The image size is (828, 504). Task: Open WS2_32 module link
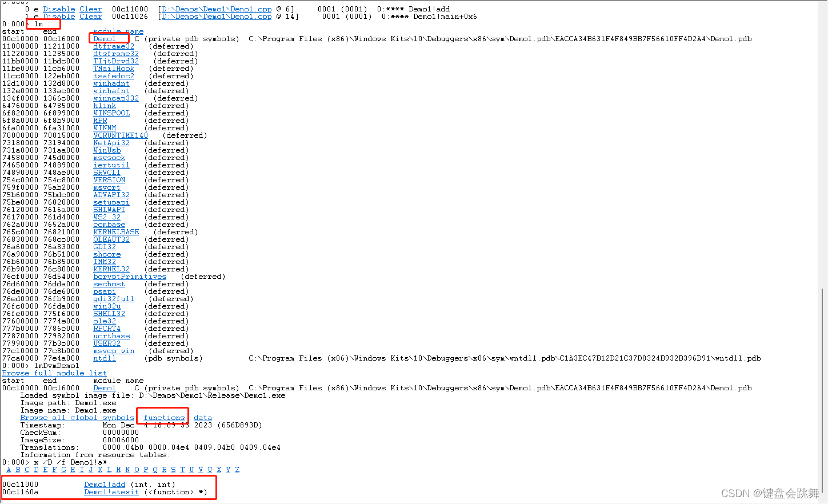coord(107,217)
